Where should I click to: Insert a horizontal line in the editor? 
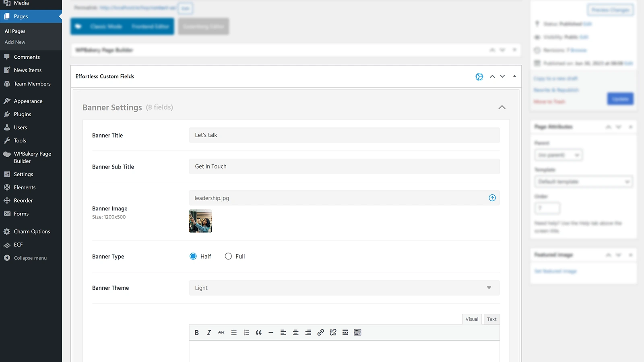[x=271, y=332]
